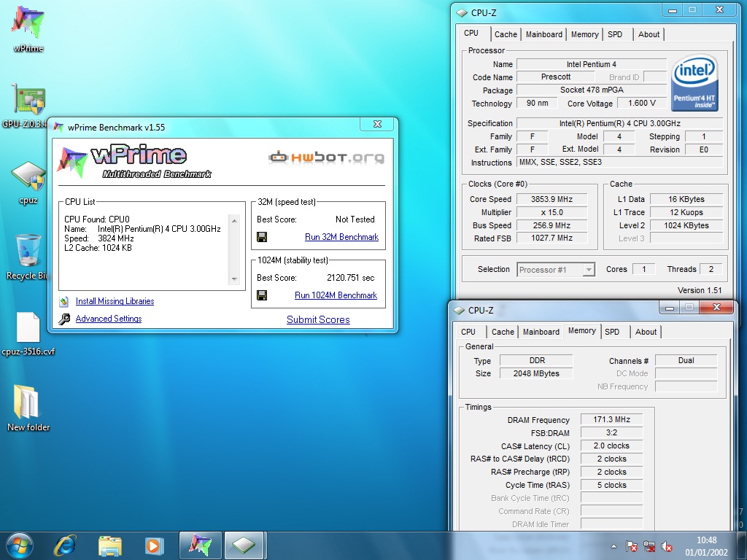Click the Rated FSB 1027.7 MHz value
747x560 pixels.
click(551, 238)
